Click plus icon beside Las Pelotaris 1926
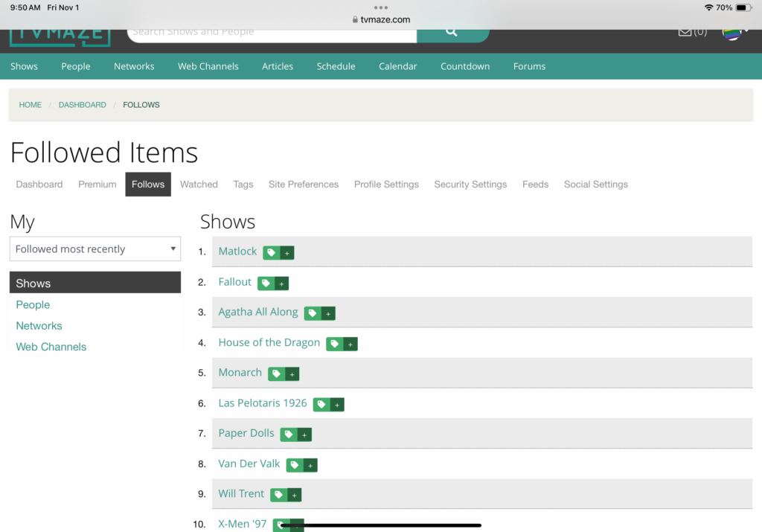The height and width of the screenshot is (532, 762). tap(337, 404)
